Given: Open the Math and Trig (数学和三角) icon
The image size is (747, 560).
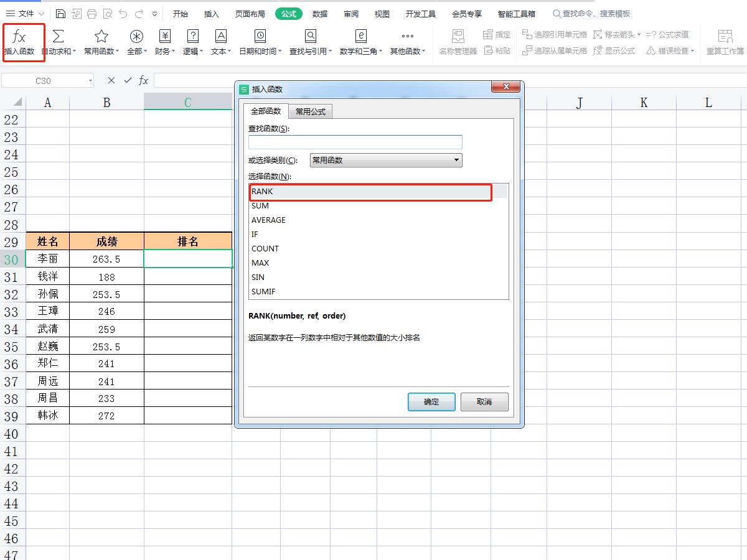Looking at the screenshot, I should point(360,37).
